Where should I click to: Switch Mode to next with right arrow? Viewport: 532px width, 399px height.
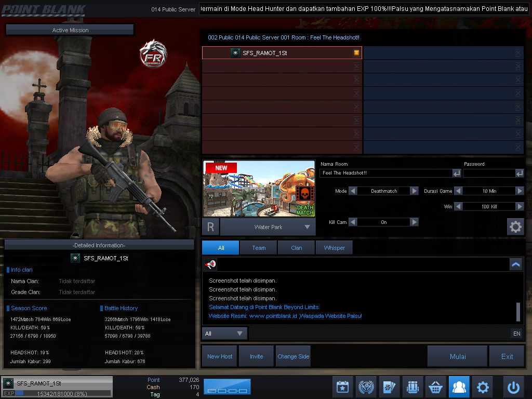(x=414, y=191)
